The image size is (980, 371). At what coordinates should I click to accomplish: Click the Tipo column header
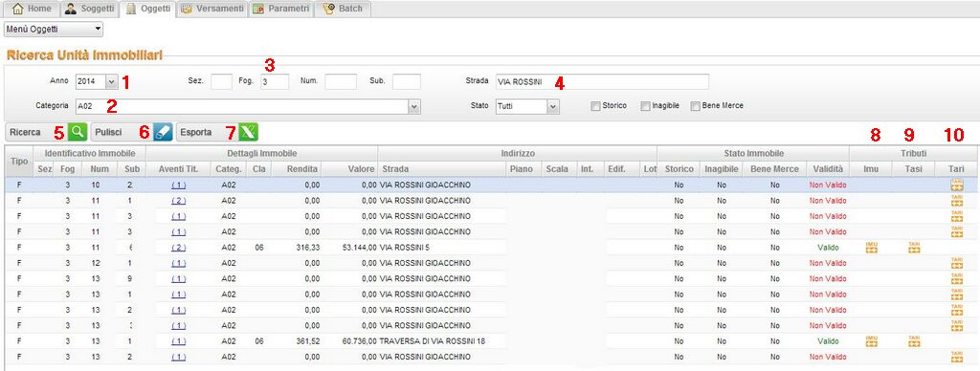pos(19,162)
